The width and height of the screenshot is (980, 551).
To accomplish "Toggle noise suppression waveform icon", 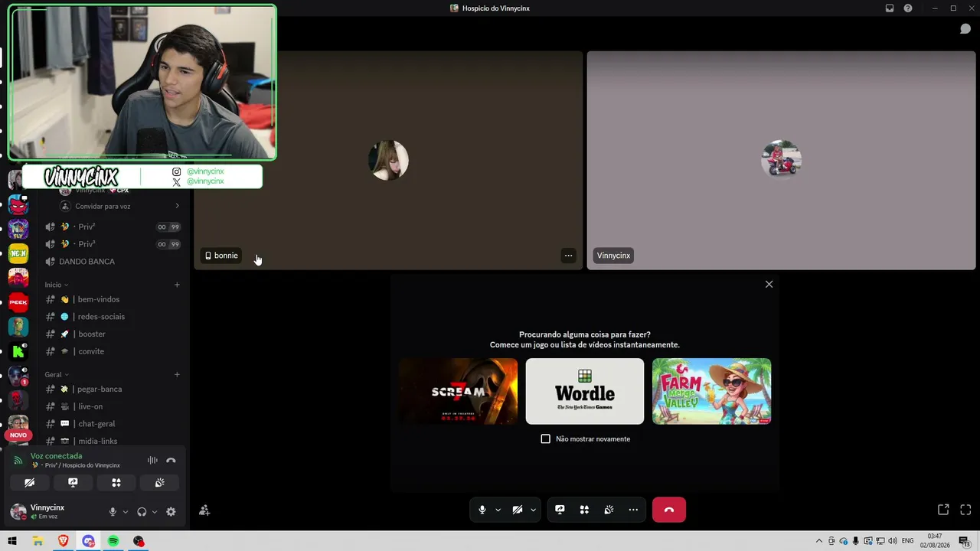I will pyautogui.click(x=152, y=461).
